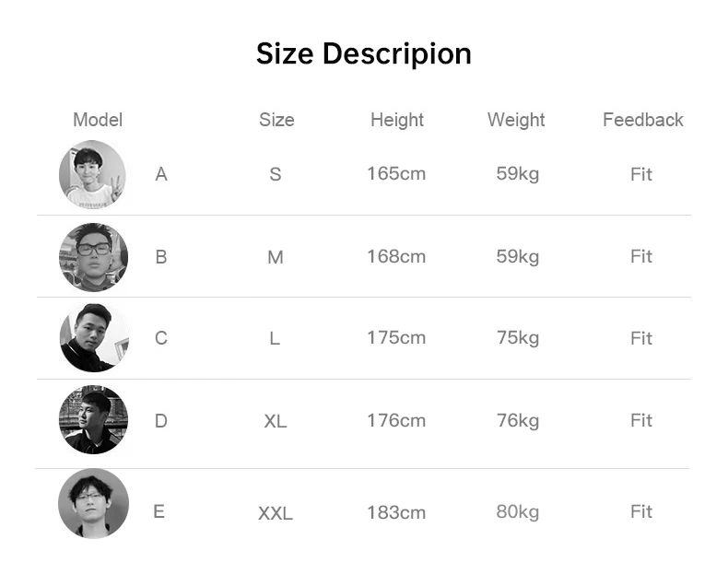Image resolution: width=728 pixels, height=586 pixels.
Task: Click Model D's avatar photo
Action: pos(93,420)
